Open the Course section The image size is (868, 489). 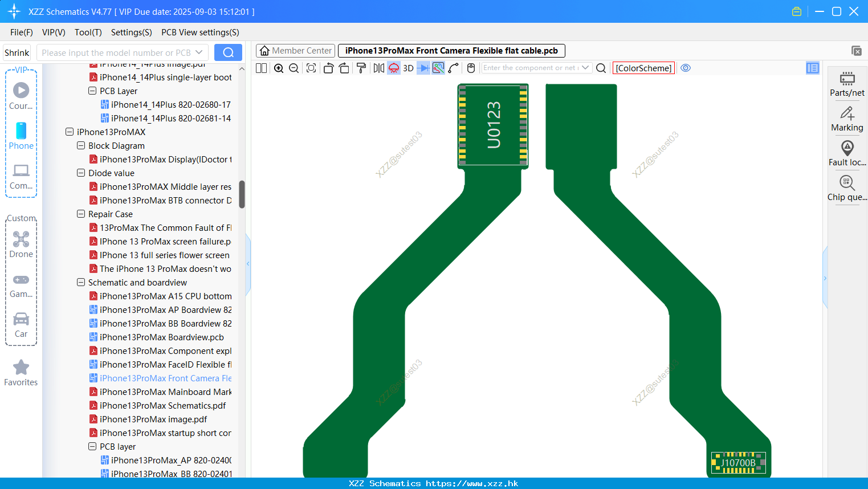click(21, 96)
